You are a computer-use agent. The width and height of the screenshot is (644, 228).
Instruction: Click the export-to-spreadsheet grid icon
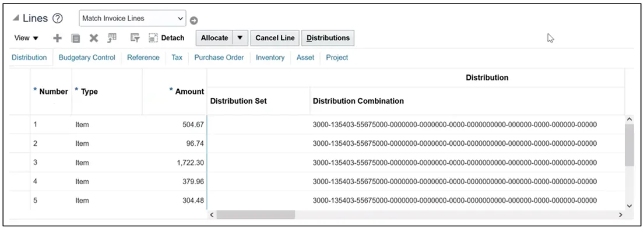pyautogui.click(x=112, y=38)
